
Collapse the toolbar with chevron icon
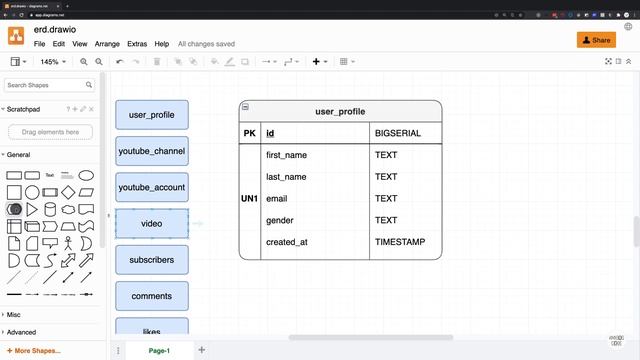pyautogui.click(x=629, y=61)
